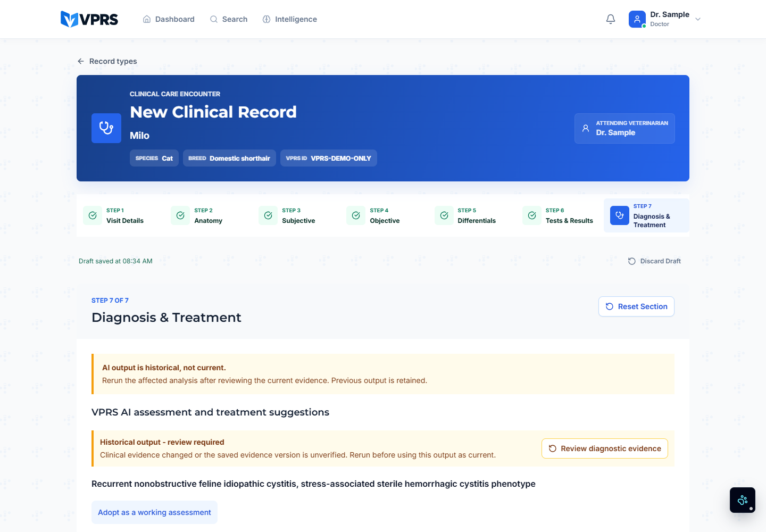The image size is (766, 532).
Task: Click the Step 2 Anatomy check icon
Action: pyautogui.click(x=180, y=215)
